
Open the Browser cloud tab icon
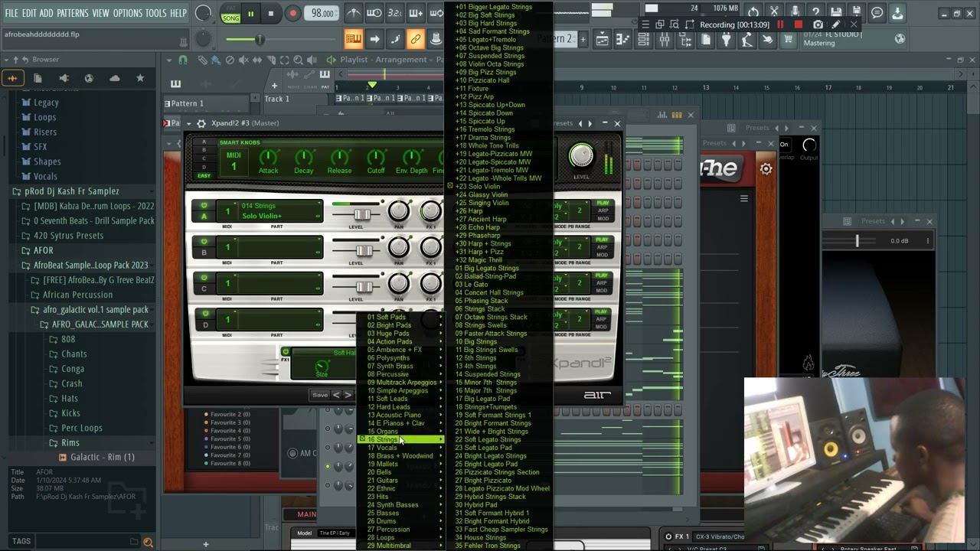click(x=114, y=78)
